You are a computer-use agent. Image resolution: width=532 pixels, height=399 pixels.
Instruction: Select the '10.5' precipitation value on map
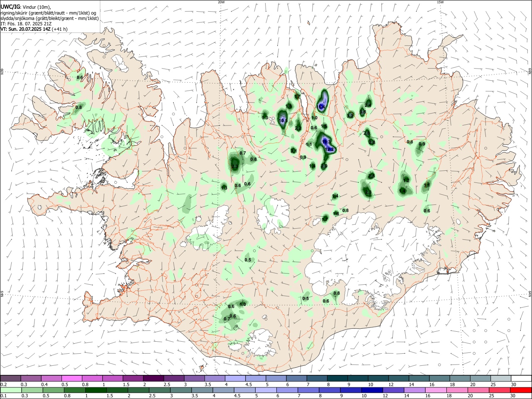tap(283, 121)
